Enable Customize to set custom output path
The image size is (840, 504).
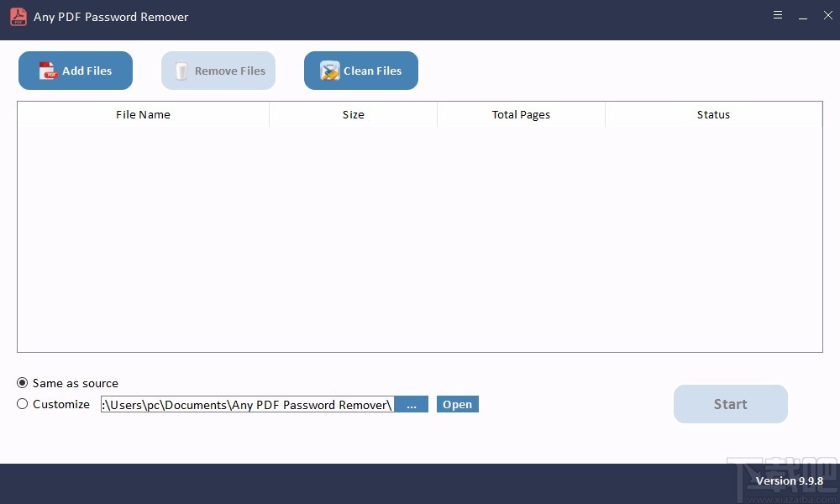(x=23, y=404)
